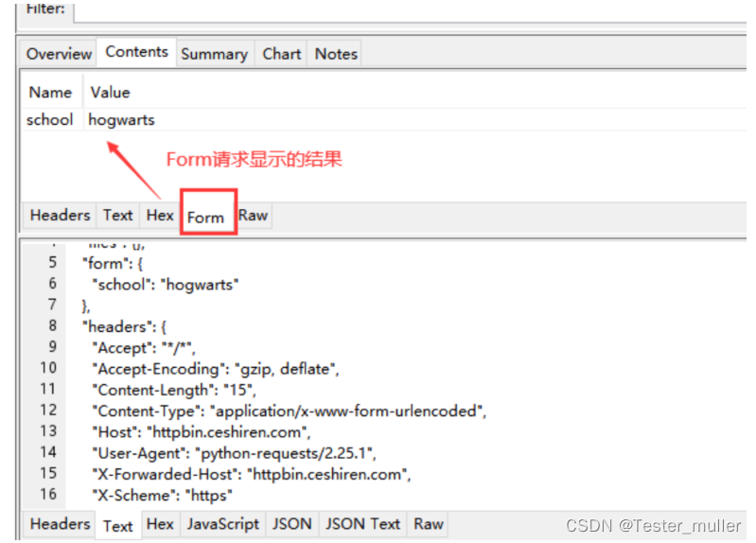Show request Hex tab
The height and width of the screenshot is (543, 756).
(x=160, y=215)
